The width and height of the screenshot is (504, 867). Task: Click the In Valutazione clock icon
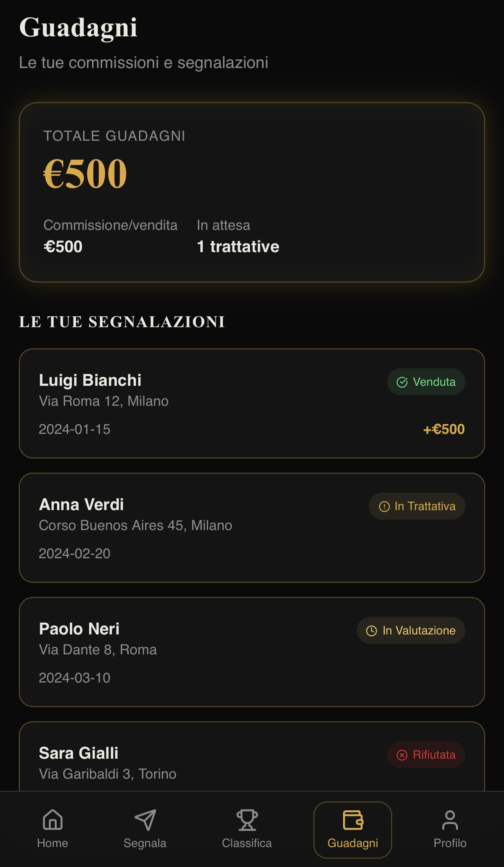[x=372, y=631]
